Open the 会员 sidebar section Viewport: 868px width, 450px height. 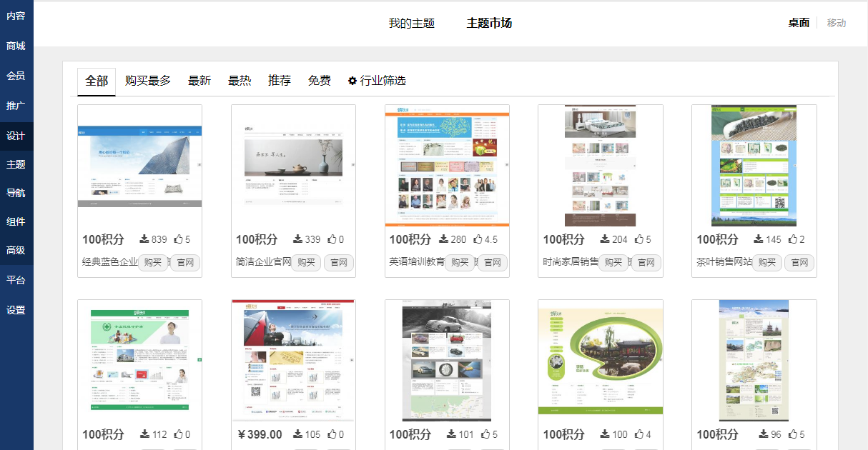(x=16, y=76)
